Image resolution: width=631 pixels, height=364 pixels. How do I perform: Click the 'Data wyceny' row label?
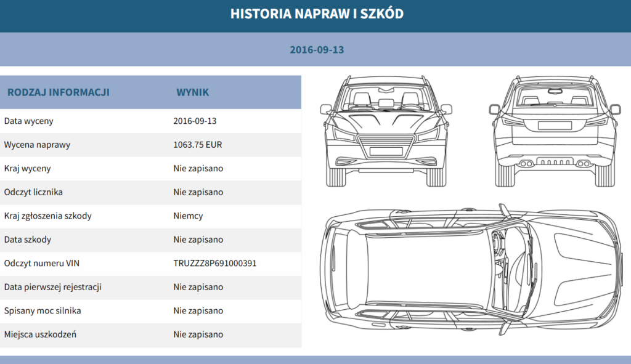coord(28,121)
